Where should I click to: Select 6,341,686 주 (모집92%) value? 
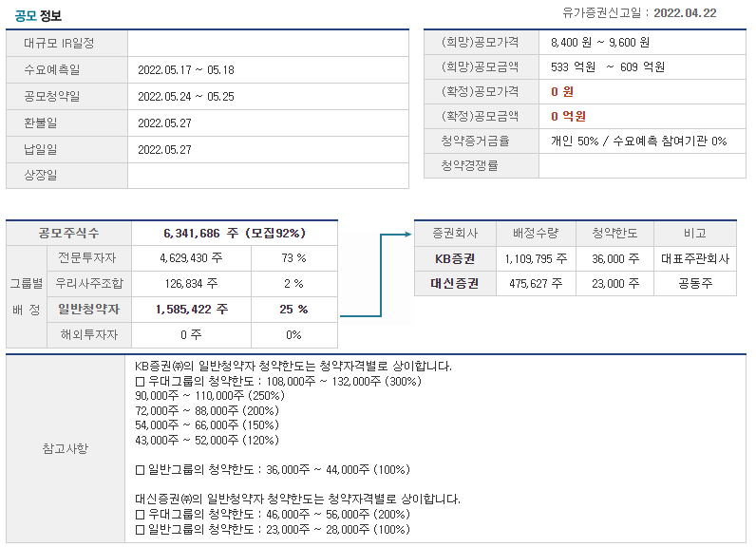click(235, 234)
